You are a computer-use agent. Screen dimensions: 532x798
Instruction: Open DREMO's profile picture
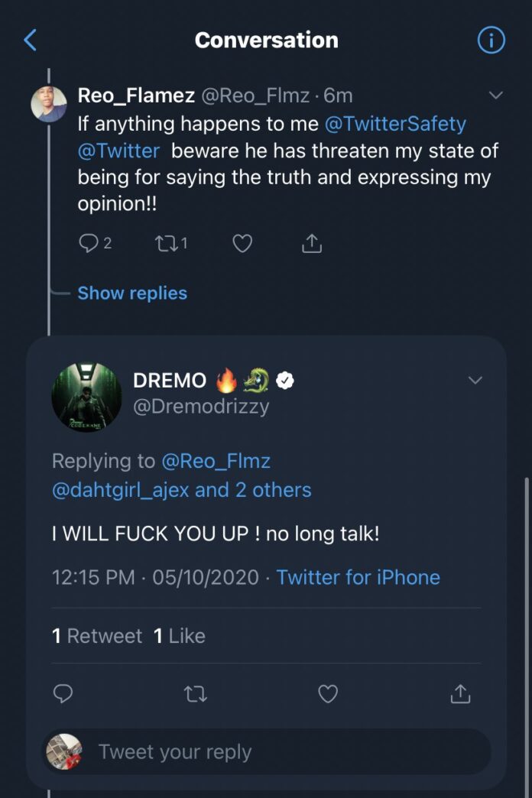point(86,397)
